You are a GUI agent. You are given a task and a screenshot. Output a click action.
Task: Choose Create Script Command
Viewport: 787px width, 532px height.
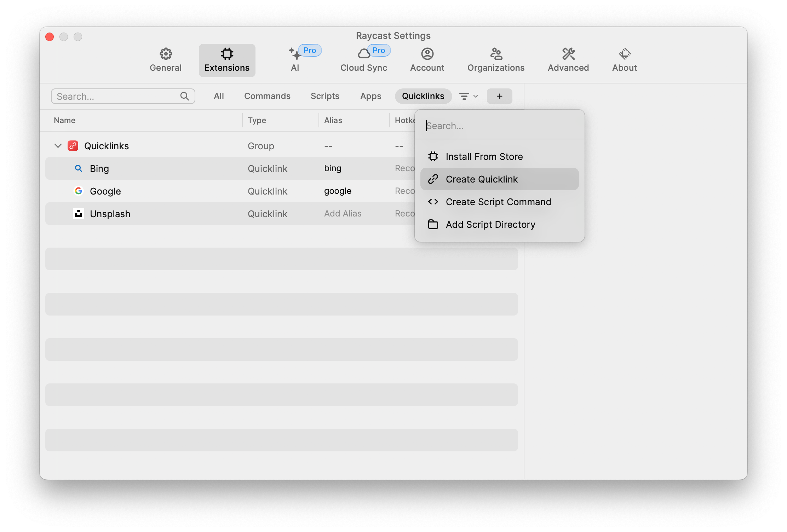point(499,202)
